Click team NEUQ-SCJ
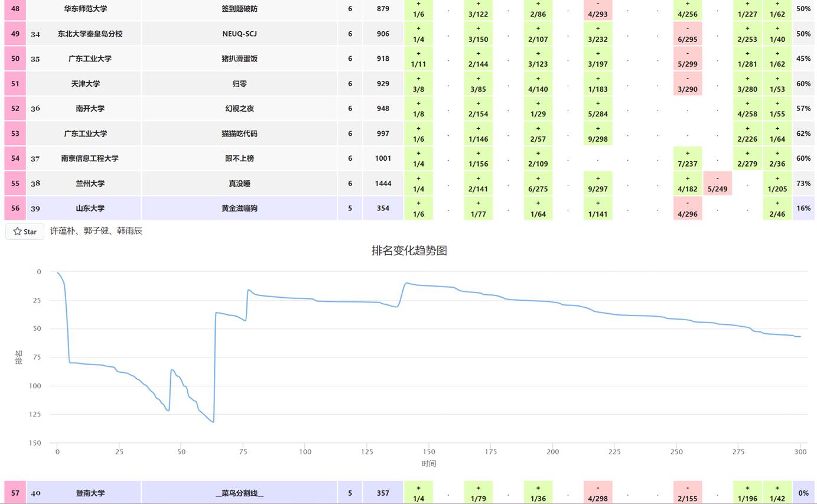This screenshot has height=504, width=817. click(x=239, y=34)
